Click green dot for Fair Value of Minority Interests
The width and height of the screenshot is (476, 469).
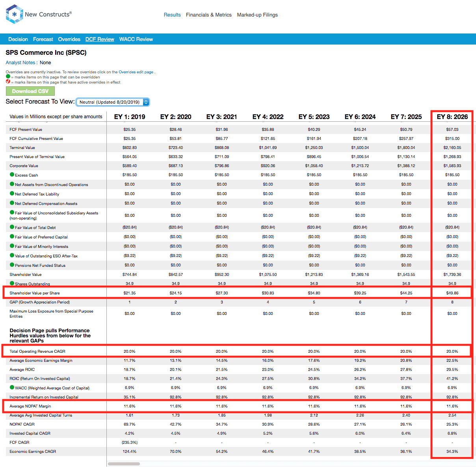pos(12,246)
